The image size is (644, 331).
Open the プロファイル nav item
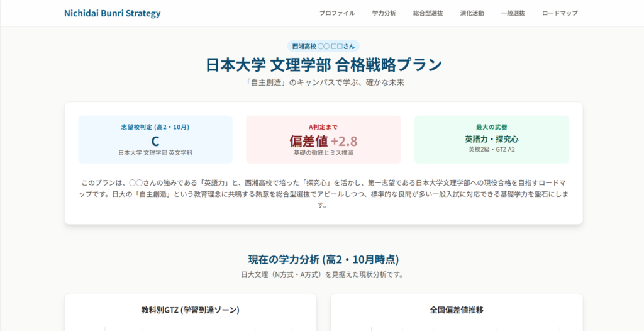tap(336, 13)
